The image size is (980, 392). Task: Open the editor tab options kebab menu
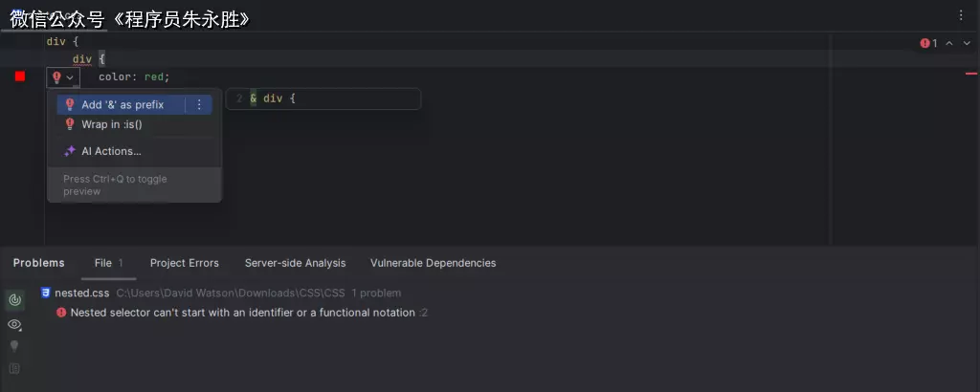(961, 15)
